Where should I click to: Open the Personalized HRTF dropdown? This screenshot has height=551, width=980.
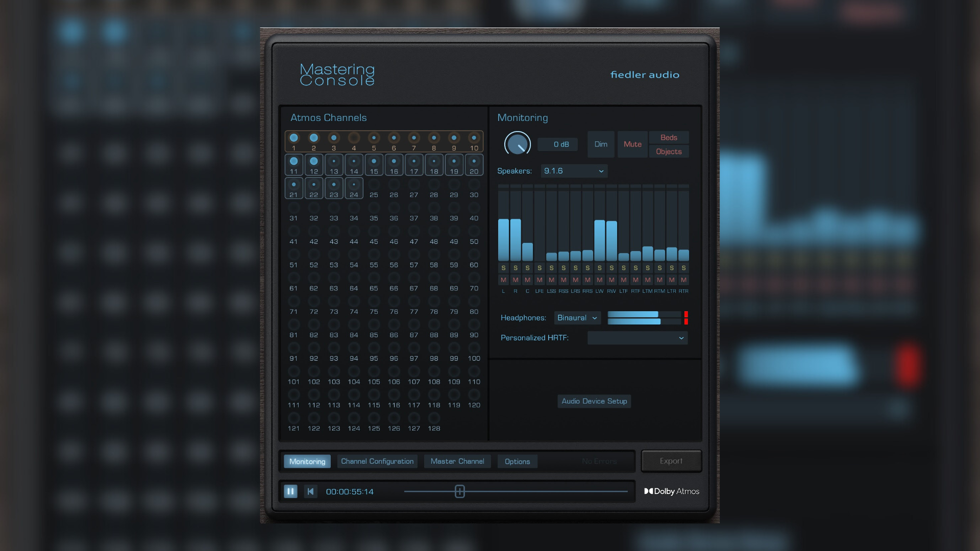pos(637,337)
